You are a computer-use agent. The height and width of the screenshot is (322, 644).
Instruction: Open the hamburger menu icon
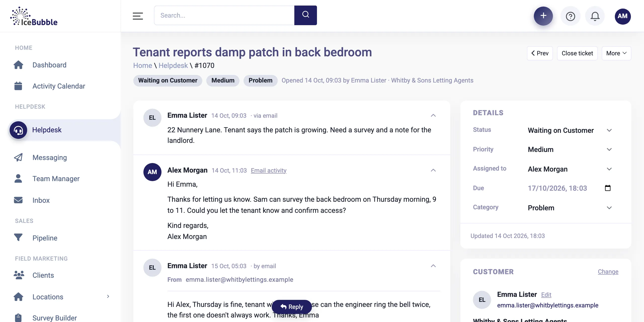(x=138, y=16)
